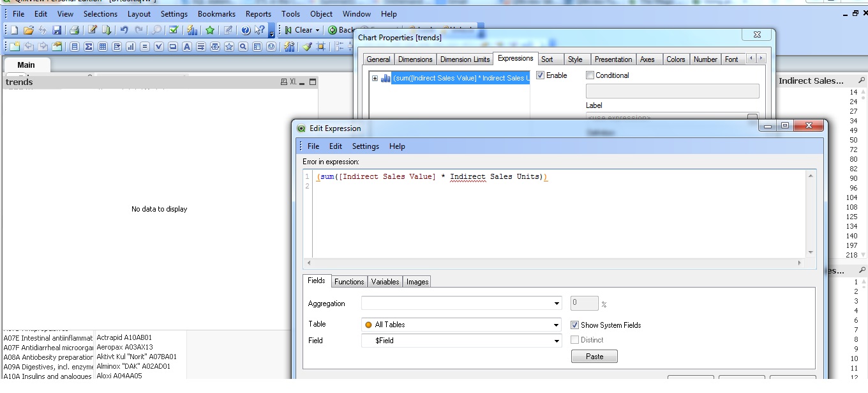Switch to the Colors tab in Chart Properties
Image resolution: width=868 pixels, height=393 pixels.
[675, 59]
